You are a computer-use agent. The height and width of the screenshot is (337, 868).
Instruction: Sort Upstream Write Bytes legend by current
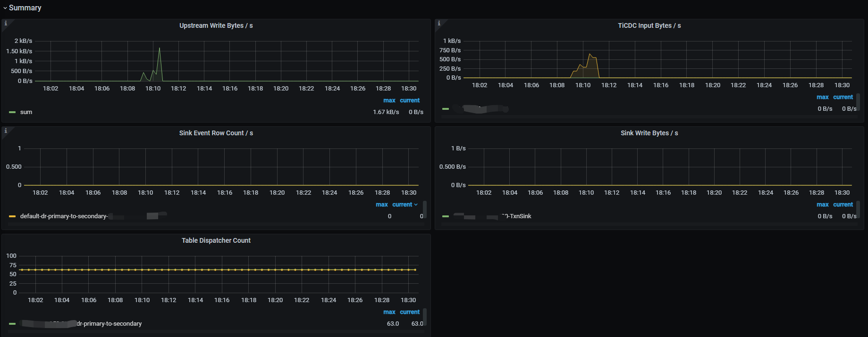point(410,100)
